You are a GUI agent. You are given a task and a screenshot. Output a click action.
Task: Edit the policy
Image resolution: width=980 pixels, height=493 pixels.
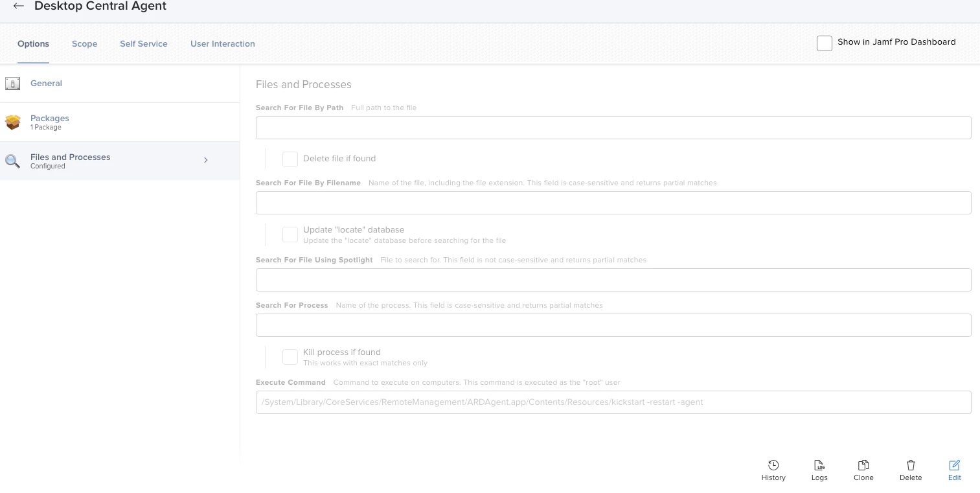point(955,470)
